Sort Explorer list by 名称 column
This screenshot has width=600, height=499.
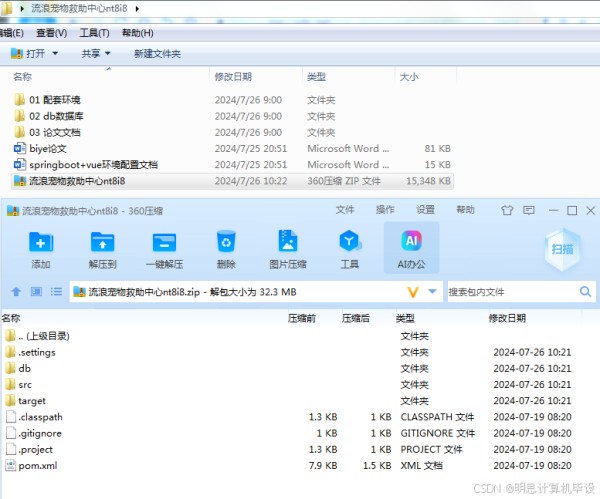point(22,77)
